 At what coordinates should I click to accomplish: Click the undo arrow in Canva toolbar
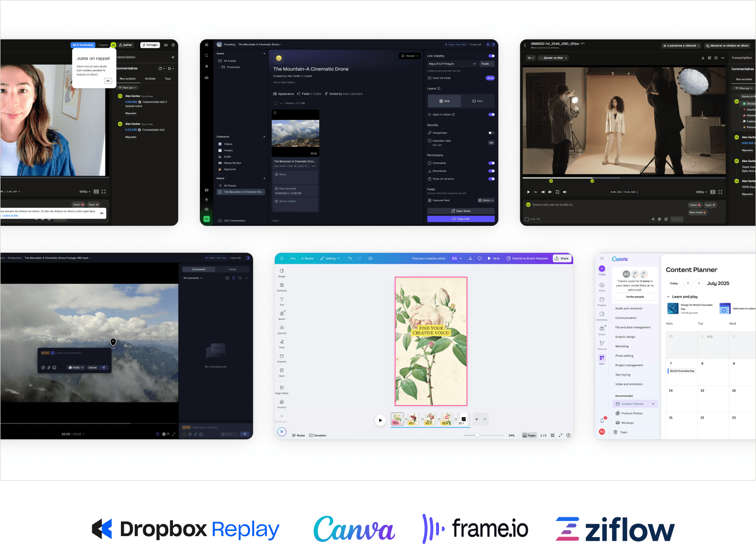point(350,258)
